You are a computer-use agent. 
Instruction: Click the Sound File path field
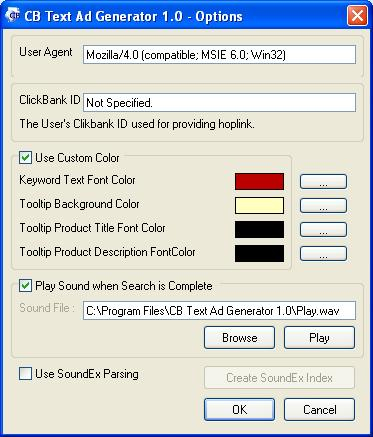219,311
